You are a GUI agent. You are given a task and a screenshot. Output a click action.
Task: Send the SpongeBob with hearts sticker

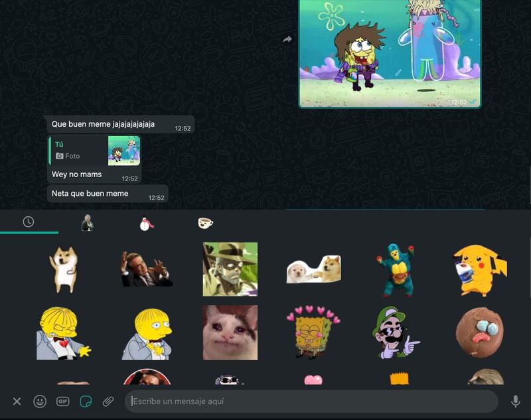313,332
